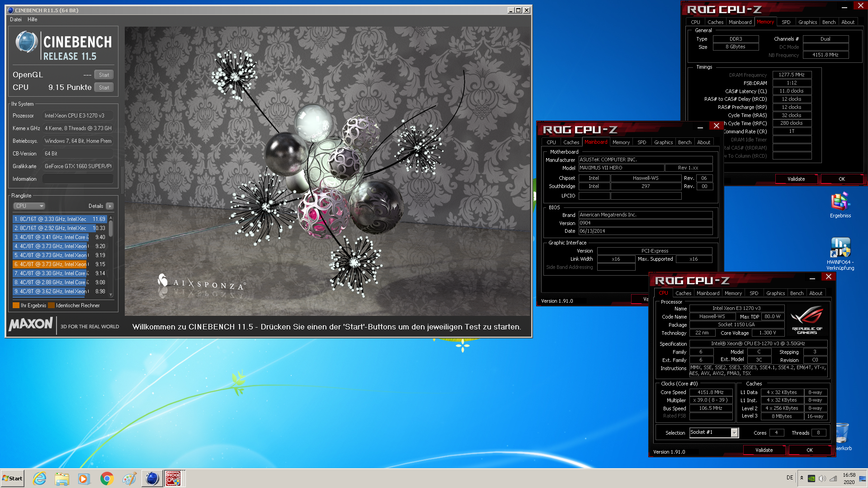Open the volume speaker tray icon
The image size is (868, 488).
click(822, 479)
